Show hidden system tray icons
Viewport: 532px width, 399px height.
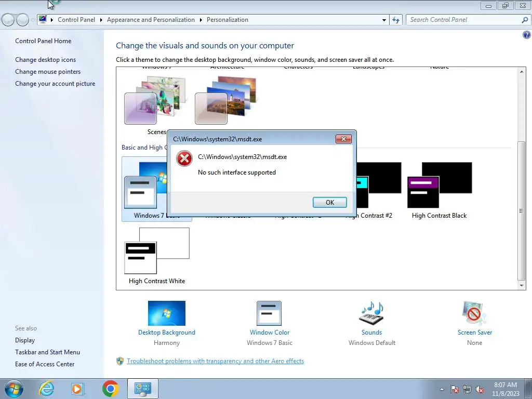(x=442, y=389)
